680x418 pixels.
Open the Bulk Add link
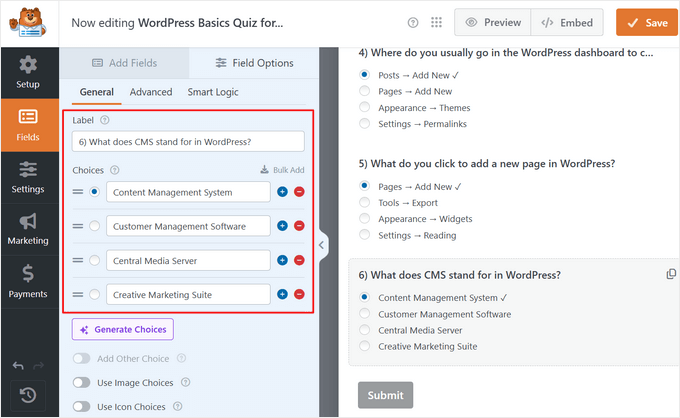coord(282,170)
